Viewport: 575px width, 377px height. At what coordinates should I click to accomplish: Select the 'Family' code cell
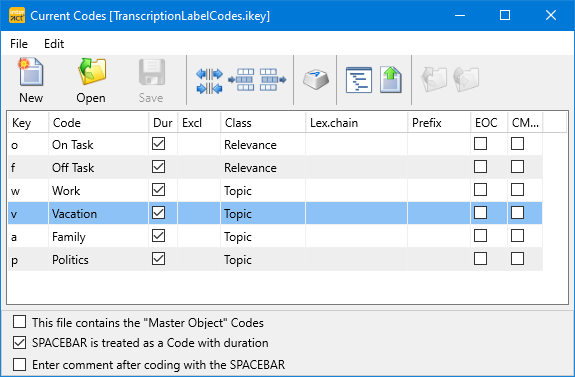(x=99, y=236)
